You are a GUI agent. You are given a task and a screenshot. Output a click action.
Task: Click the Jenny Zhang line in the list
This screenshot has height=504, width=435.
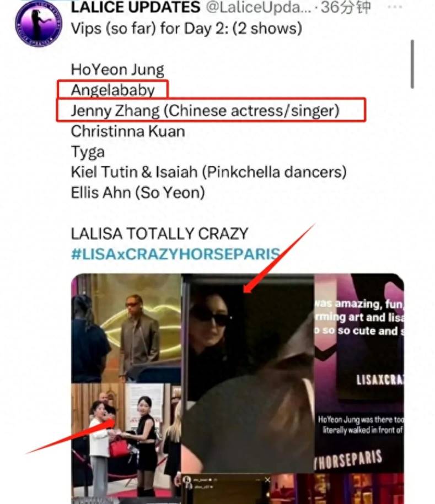coord(205,111)
